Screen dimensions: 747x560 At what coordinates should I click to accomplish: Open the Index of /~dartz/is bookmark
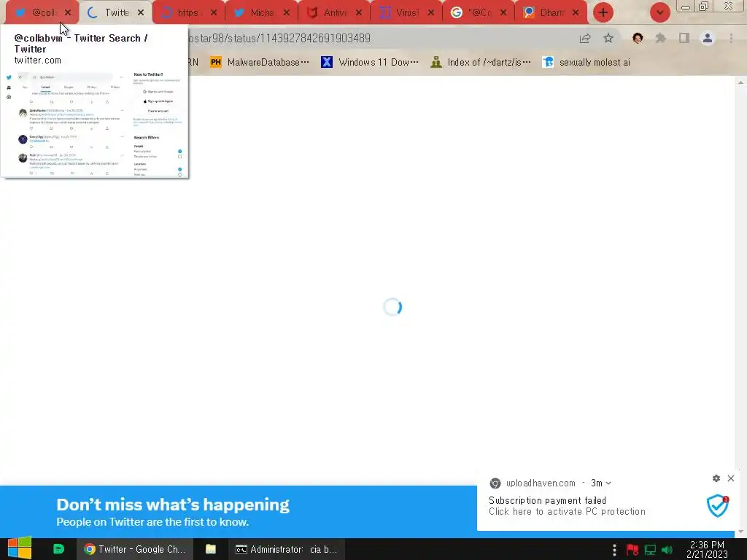[x=480, y=63]
